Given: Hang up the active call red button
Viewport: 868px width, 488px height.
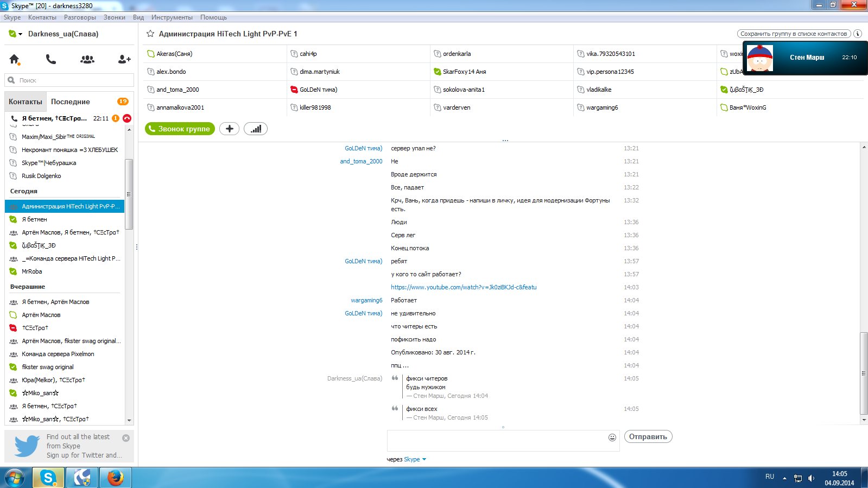Looking at the screenshot, I should [127, 118].
